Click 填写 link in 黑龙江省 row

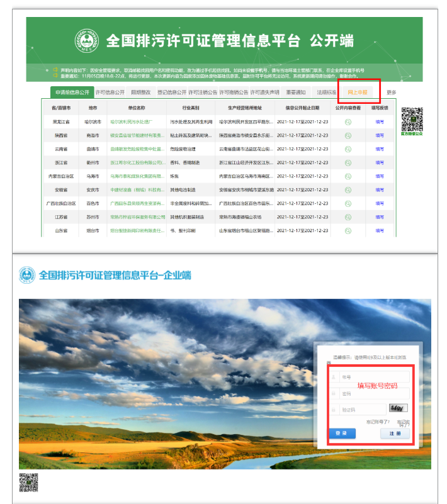click(x=380, y=122)
